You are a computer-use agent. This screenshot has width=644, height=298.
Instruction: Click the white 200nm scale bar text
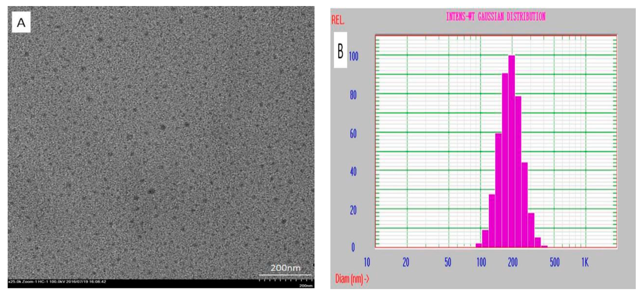click(x=286, y=268)
